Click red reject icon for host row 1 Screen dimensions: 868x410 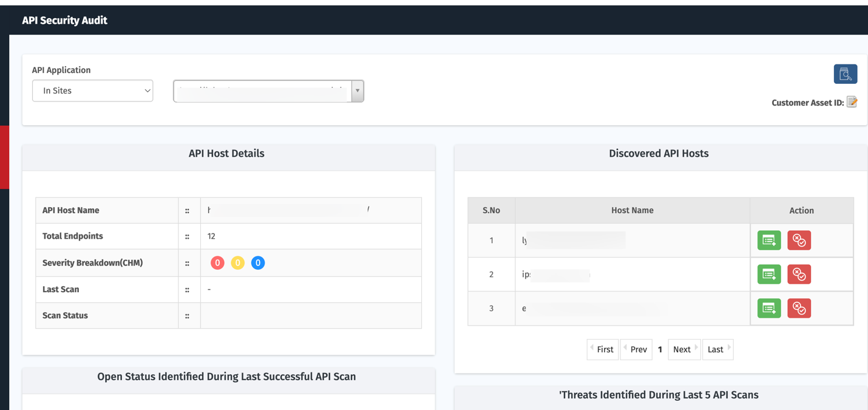[x=799, y=241]
